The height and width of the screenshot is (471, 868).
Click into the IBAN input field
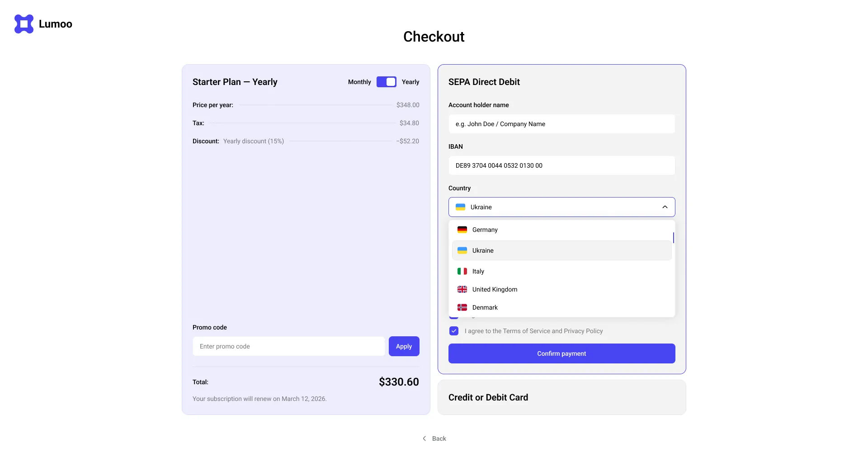tap(561, 165)
